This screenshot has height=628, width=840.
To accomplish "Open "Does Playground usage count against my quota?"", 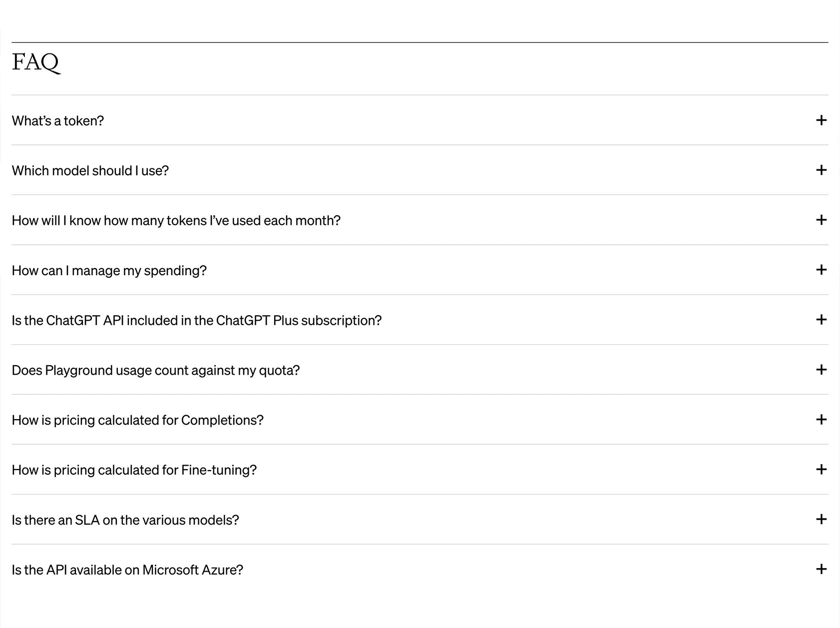I will [x=156, y=371].
